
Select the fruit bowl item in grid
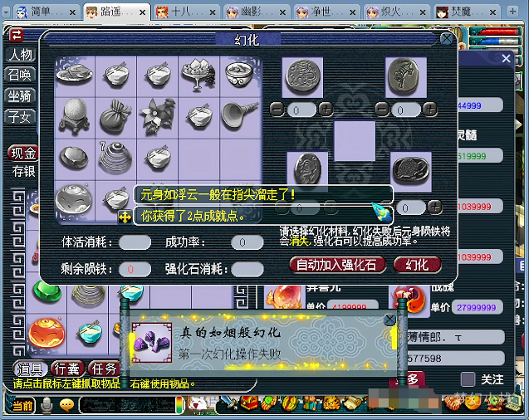coord(198,76)
